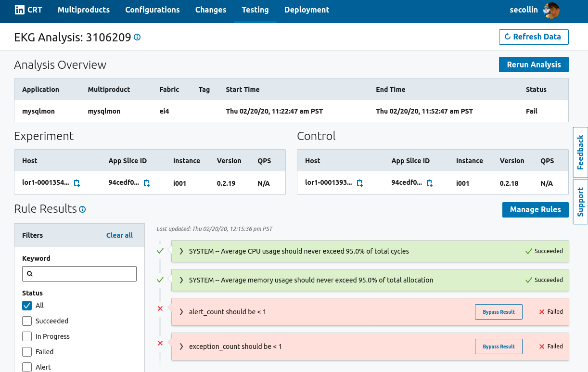
Task: Click Failed status on alert_count rule
Action: click(x=551, y=312)
